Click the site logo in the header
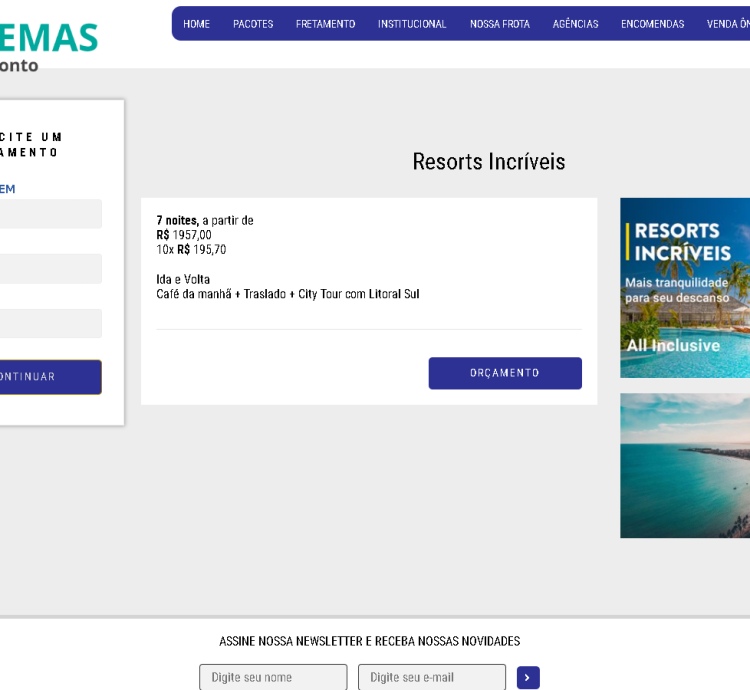Screen dimensions: 750x690 coord(48,47)
